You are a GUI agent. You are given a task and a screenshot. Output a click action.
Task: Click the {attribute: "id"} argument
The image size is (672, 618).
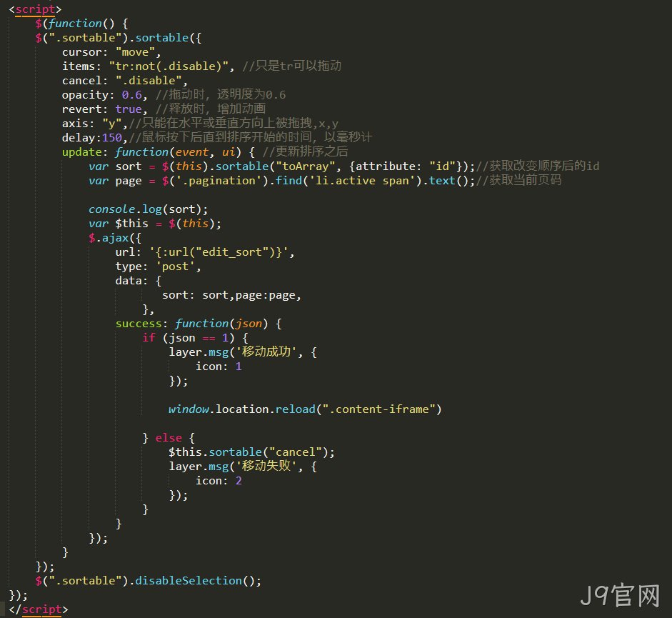406,166
